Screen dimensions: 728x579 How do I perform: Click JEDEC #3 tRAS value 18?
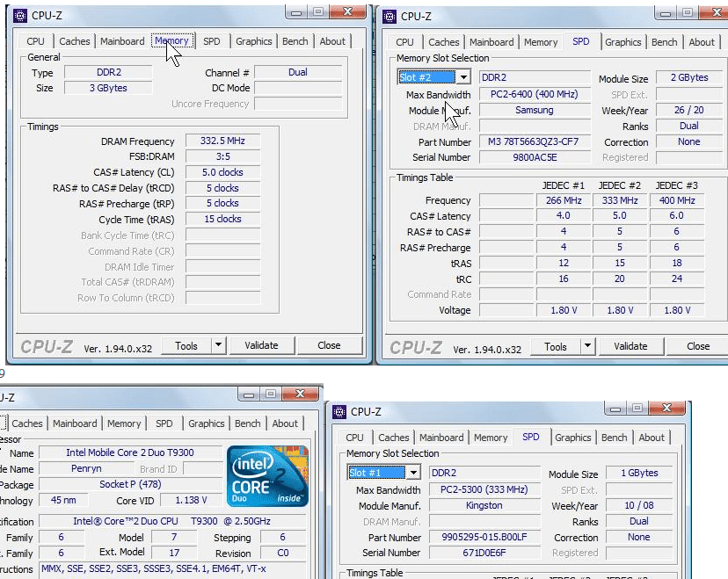(677, 263)
